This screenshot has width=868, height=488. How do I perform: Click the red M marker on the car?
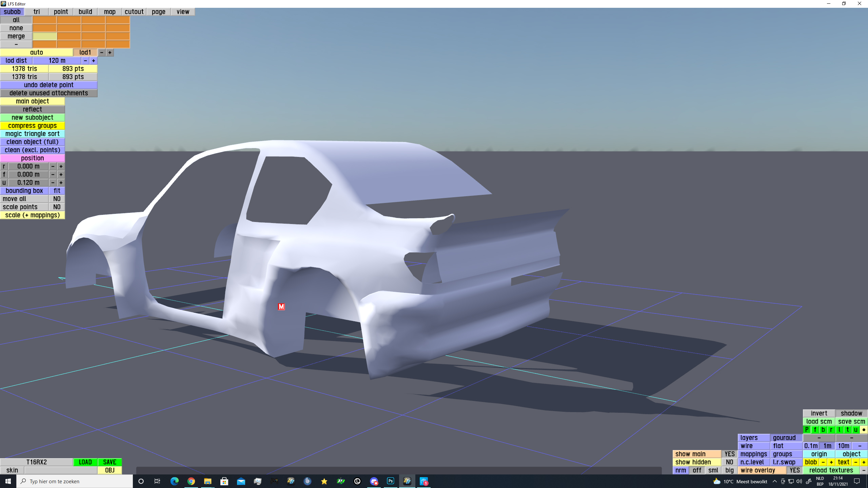(281, 307)
